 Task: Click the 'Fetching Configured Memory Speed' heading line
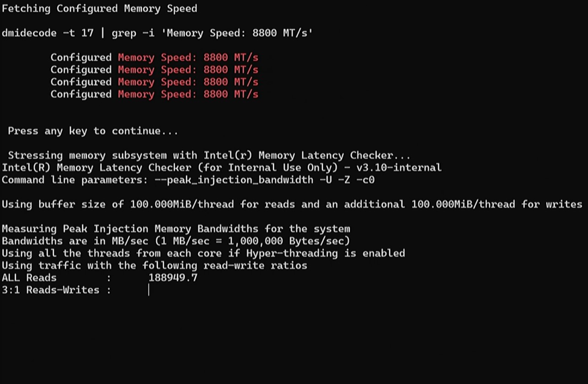100,9
